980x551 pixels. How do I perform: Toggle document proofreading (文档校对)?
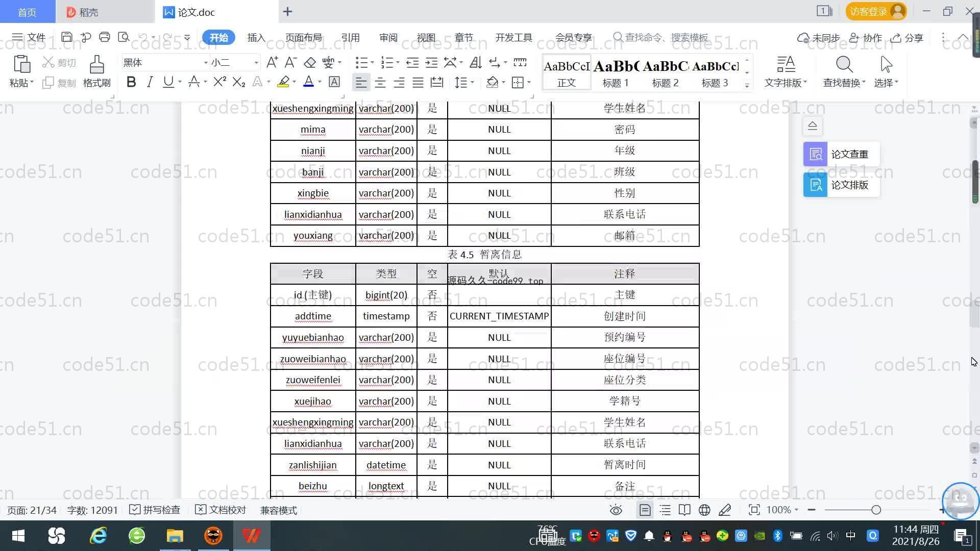pos(221,510)
